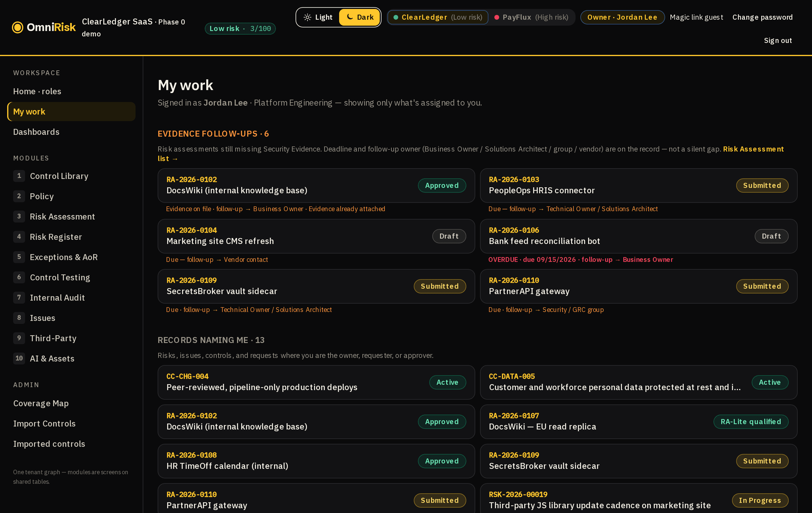Image resolution: width=812 pixels, height=513 pixels.
Task: Switch theme to Light mode
Action: pyautogui.click(x=318, y=17)
